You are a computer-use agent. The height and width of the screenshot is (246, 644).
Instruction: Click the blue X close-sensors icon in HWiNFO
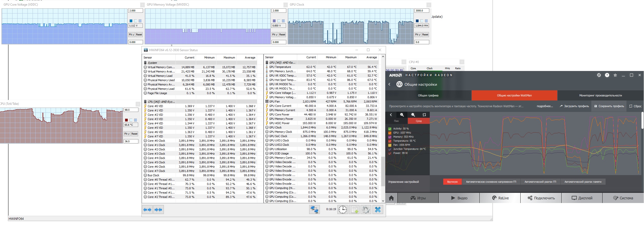[378, 210]
